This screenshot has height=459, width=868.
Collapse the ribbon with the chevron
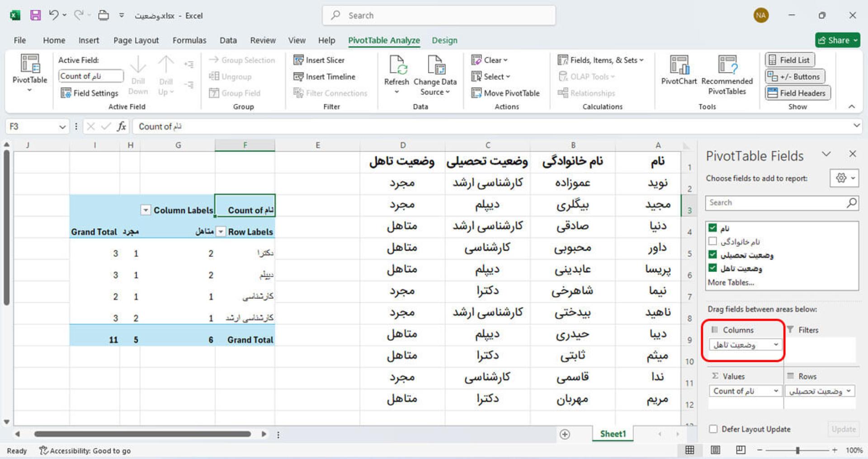(x=852, y=107)
